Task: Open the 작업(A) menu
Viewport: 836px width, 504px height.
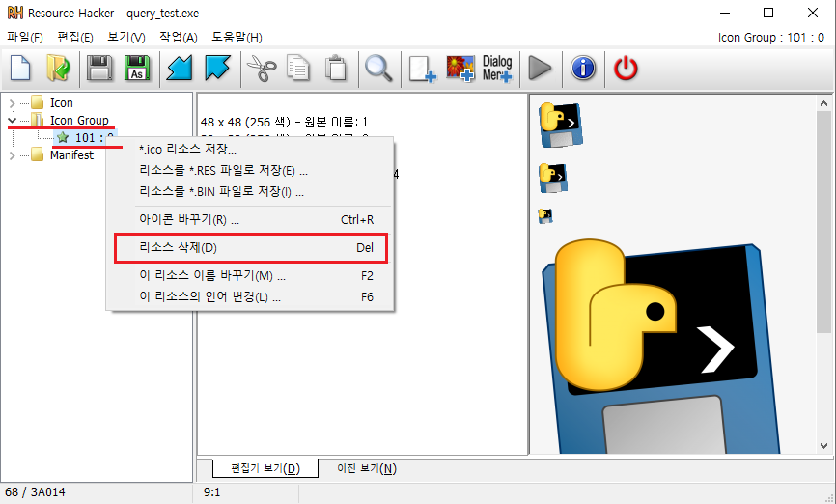Action: pyautogui.click(x=178, y=38)
